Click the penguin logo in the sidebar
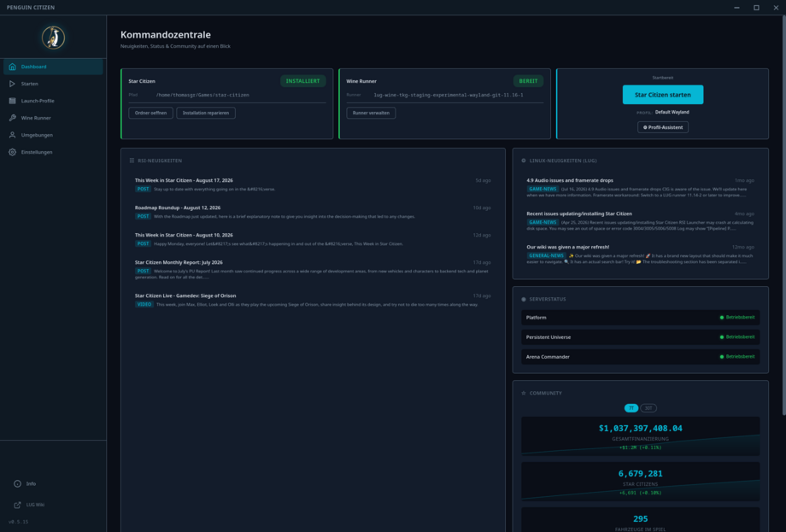This screenshot has width=786, height=532. 53,38
